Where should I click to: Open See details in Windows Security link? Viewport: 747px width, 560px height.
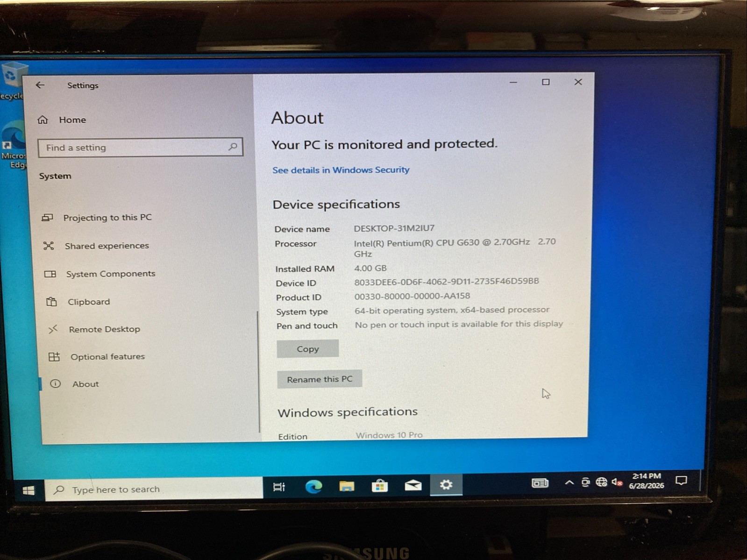341,170
